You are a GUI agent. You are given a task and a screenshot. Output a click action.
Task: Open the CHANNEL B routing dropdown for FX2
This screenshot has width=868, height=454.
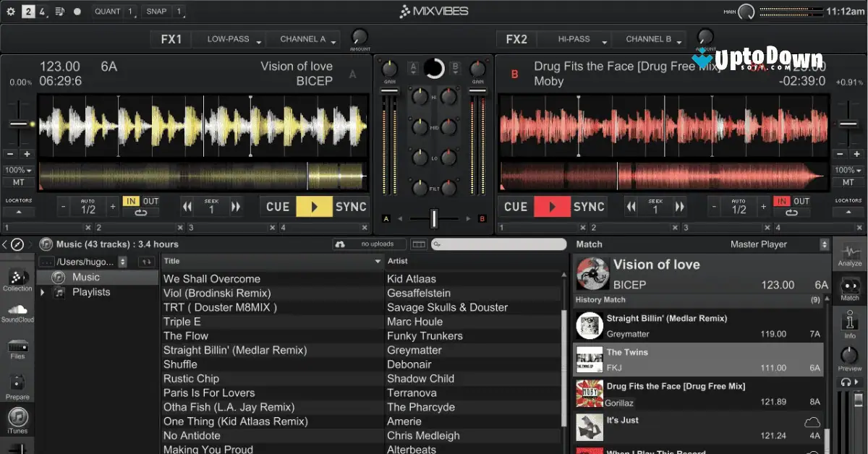[x=649, y=38]
